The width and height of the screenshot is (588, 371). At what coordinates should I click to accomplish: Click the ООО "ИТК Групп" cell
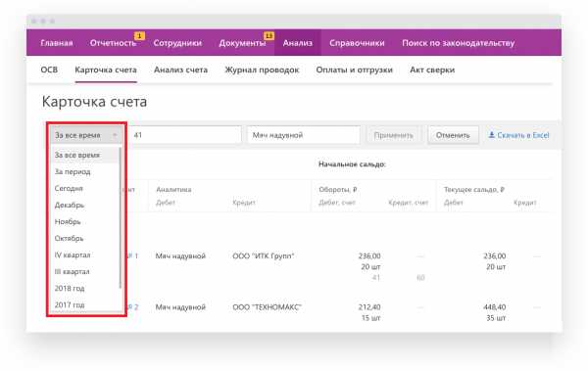[264, 255]
